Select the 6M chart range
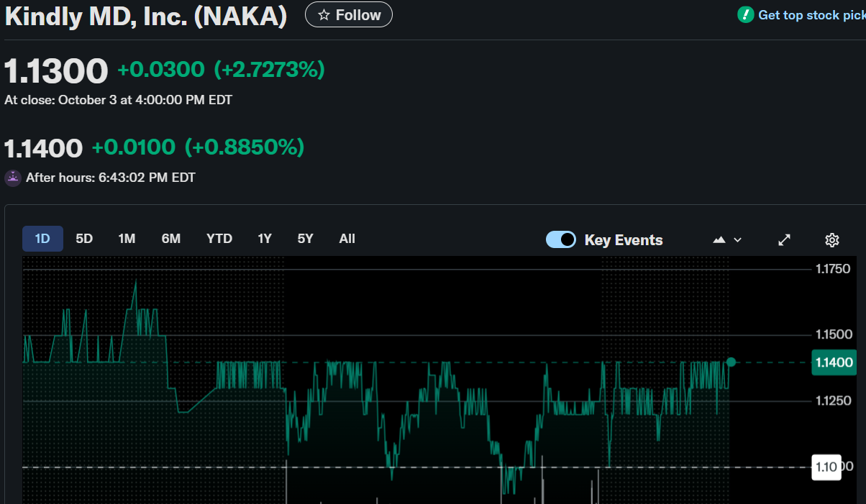Screen dimensions: 866x504 171,239
